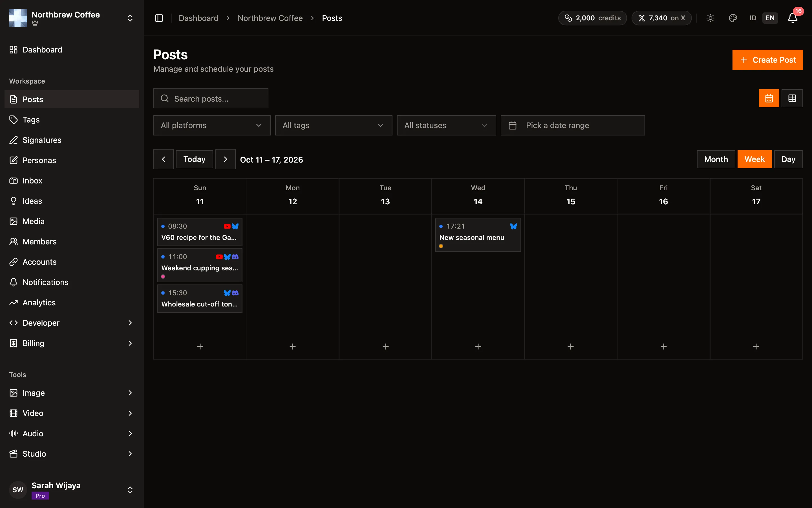Switch to light theme with sun icon

coord(710,18)
